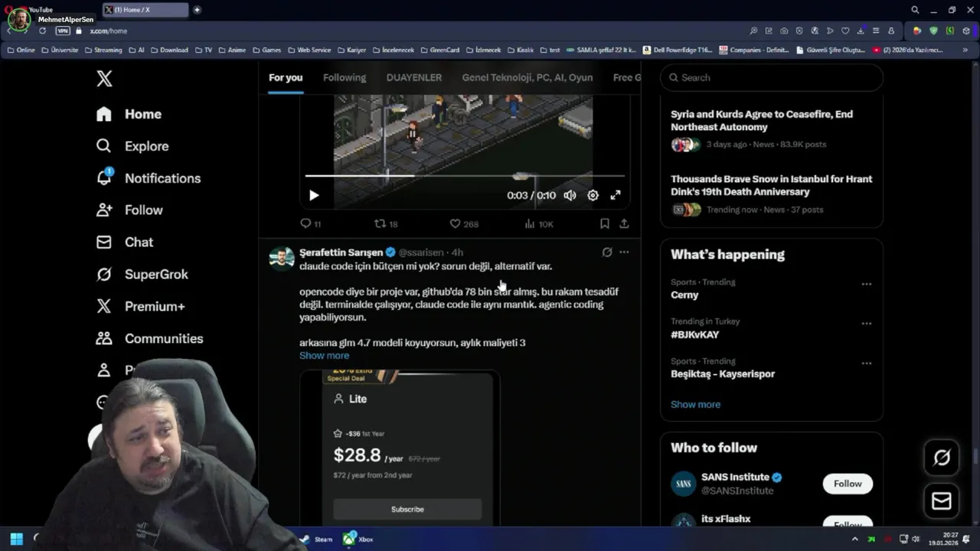Image resolution: width=980 pixels, height=551 pixels.
Task: Open Notifications with bell icon
Action: [x=148, y=178]
